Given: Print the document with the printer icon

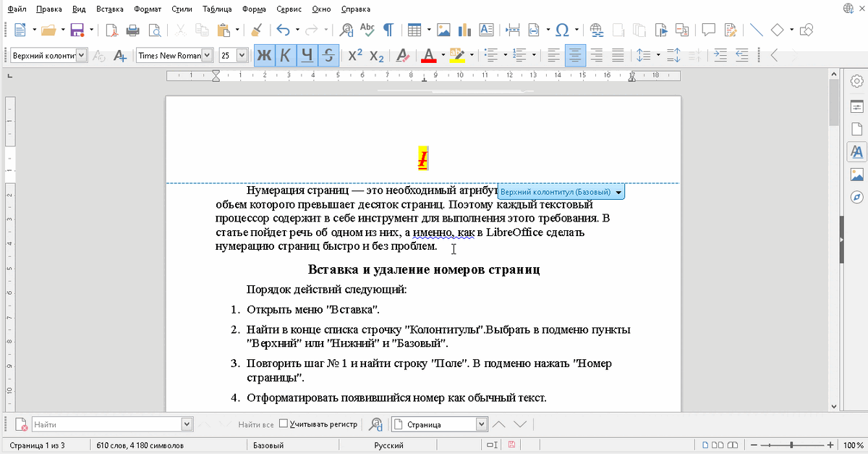Looking at the screenshot, I should click(133, 30).
